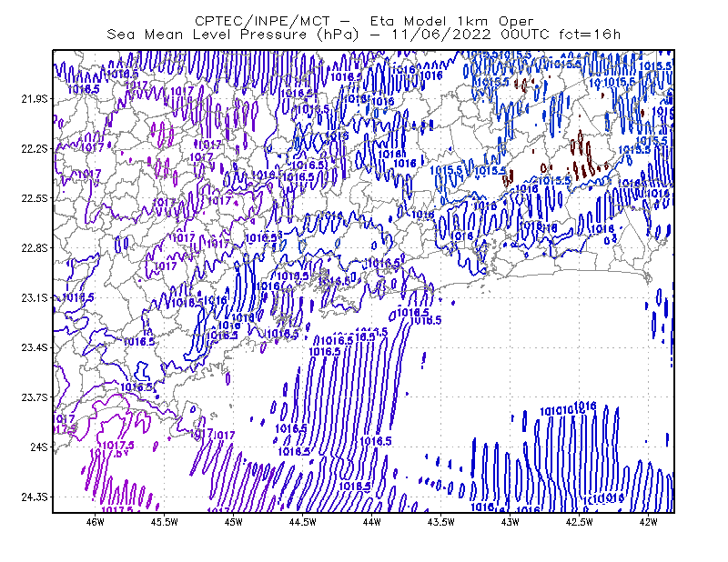
Task: Click the 21.9S latitude label
Action: [x=35, y=99]
